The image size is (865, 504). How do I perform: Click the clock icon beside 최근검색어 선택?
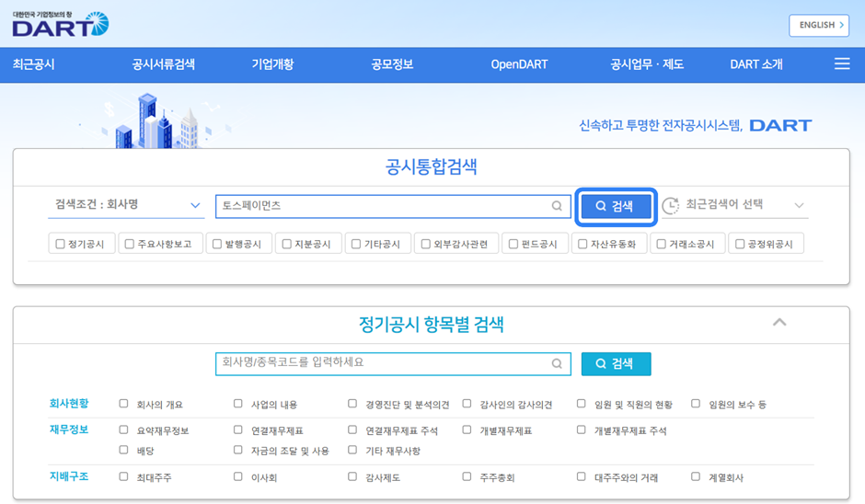tap(670, 205)
